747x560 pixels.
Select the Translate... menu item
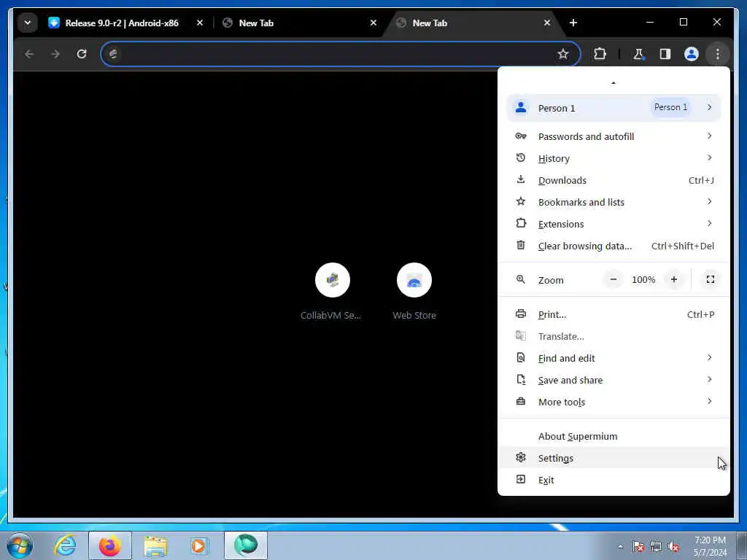tap(614, 337)
